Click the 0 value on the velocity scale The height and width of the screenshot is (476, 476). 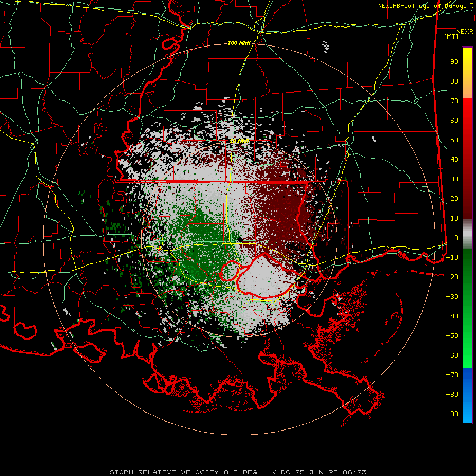point(456,237)
